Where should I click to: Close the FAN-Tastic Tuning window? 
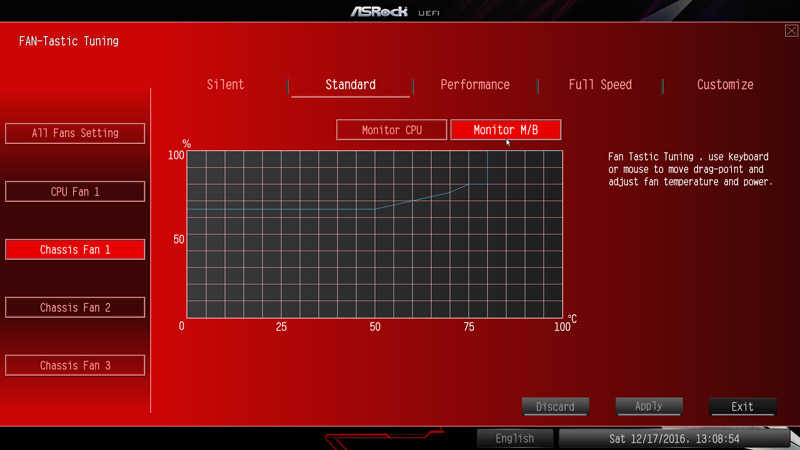coord(791,31)
